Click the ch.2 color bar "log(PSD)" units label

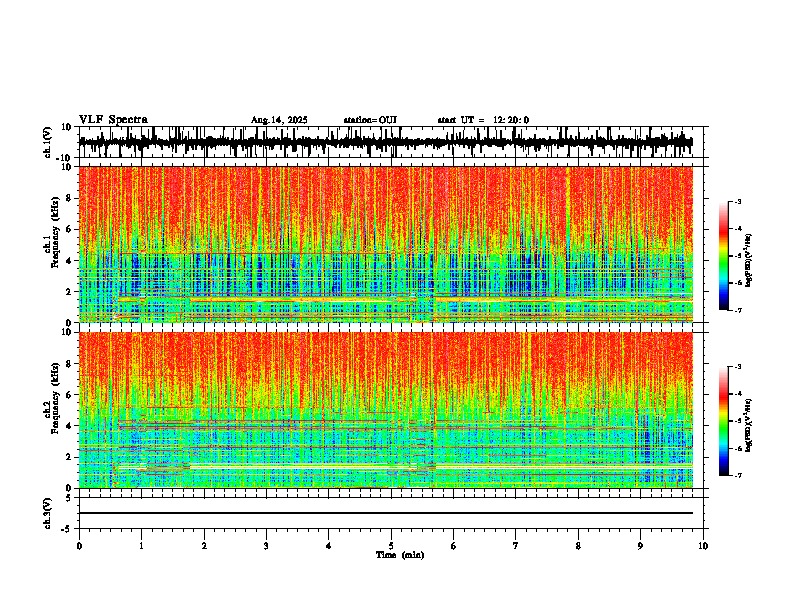749,425
